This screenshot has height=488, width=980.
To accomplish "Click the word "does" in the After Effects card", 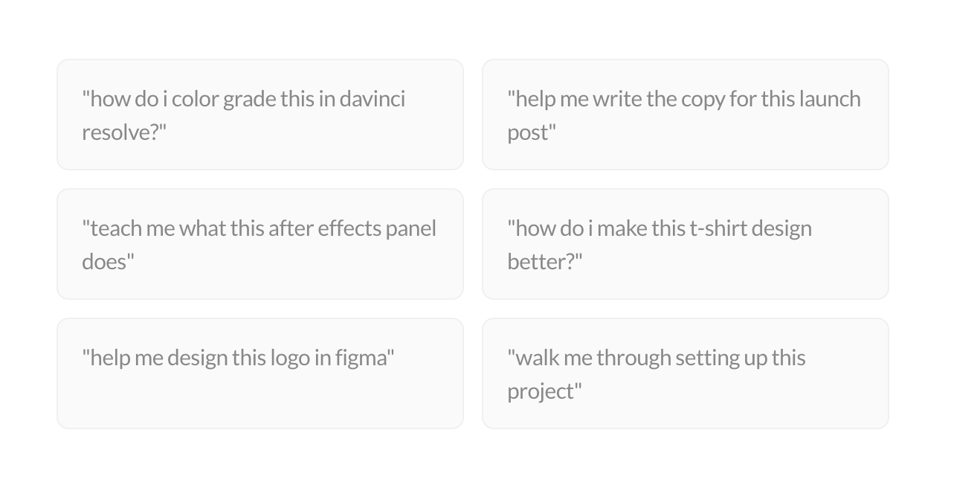I will pyautogui.click(x=106, y=262).
